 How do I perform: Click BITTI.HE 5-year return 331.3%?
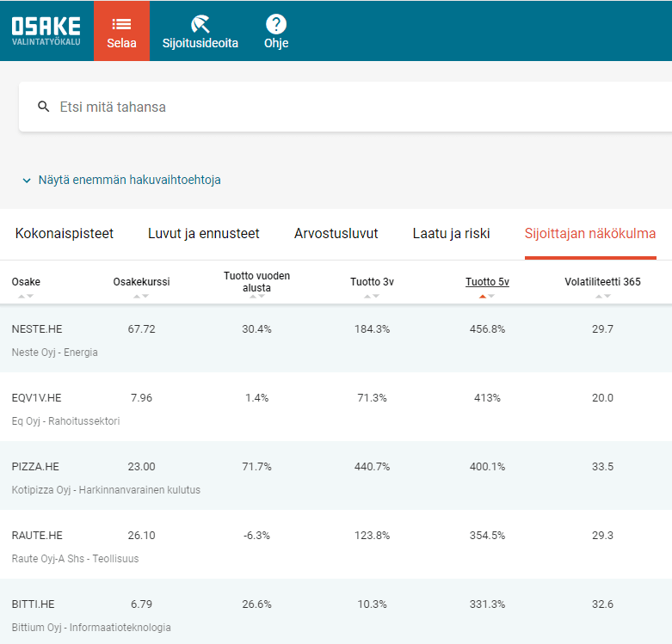click(x=487, y=604)
